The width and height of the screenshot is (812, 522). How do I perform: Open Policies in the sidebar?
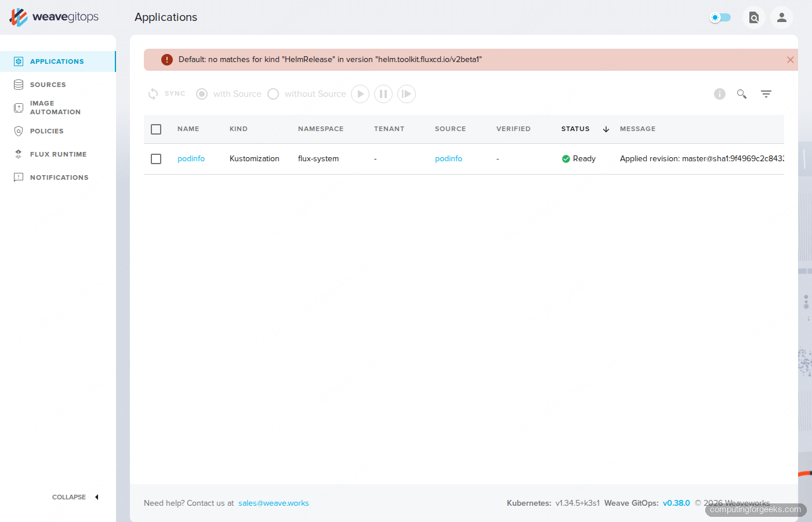(x=57, y=131)
